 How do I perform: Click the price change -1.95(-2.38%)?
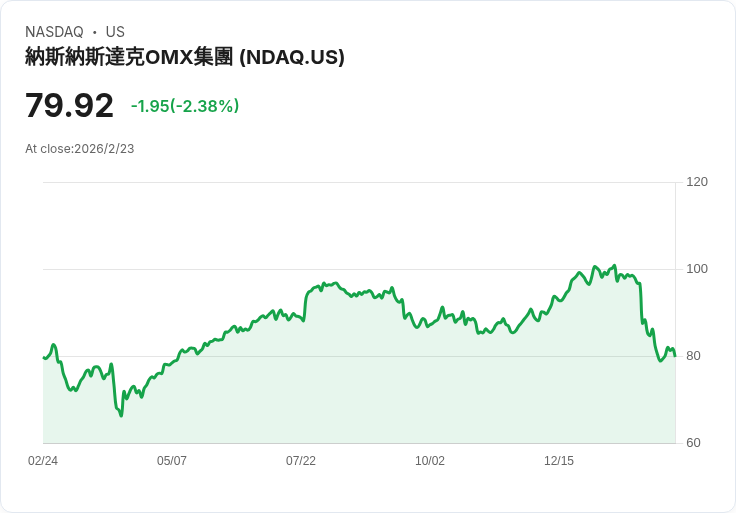[185, 106]
